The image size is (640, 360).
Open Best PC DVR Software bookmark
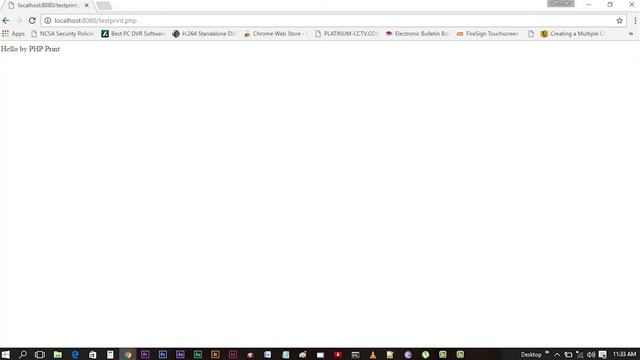(133, 33)
